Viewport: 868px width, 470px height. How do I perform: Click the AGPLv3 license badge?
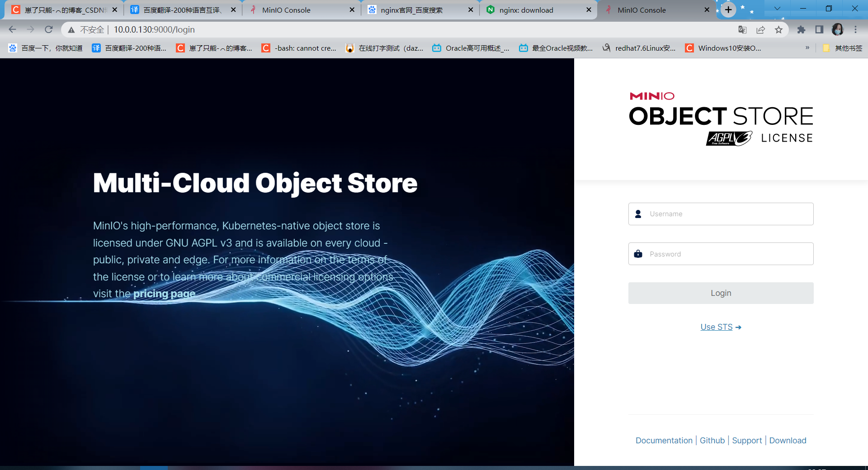[x=729, y=138]
